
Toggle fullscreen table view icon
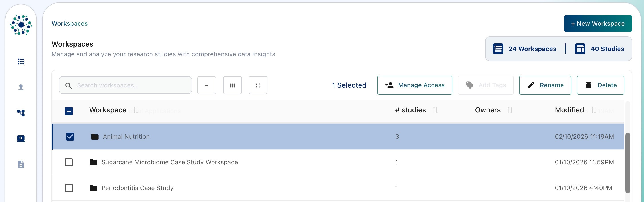coord(258,85)
